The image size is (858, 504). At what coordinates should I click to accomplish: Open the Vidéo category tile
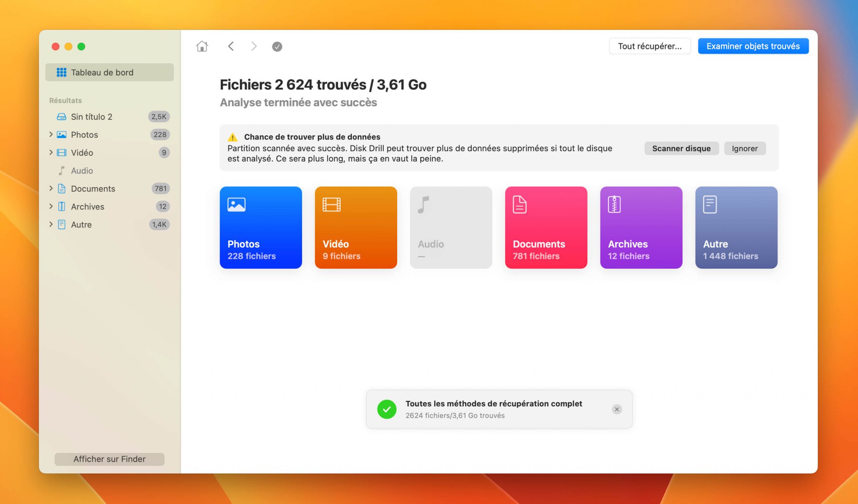pyautogui.click(x=356, y=227)
